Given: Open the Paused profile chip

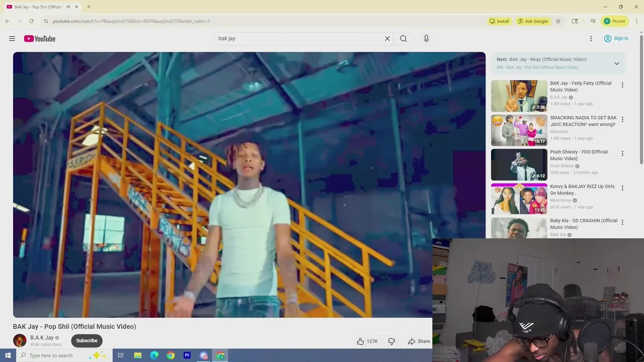Looking at the screenshot, I should 614,21.
